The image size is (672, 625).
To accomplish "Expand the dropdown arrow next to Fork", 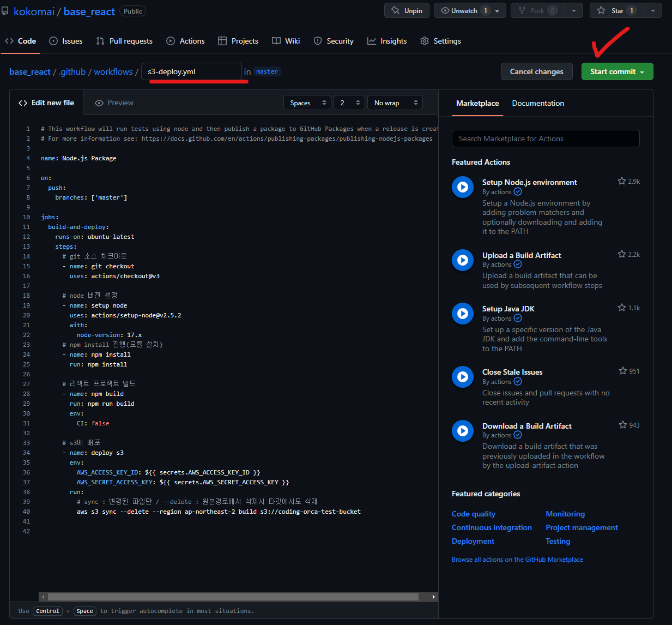I will pos(574,10).
